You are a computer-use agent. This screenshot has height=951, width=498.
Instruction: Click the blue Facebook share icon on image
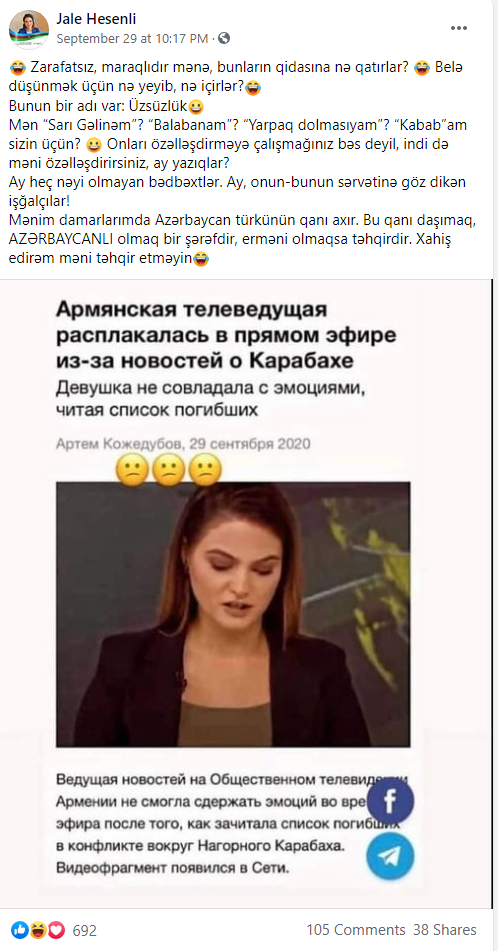click(391, 801)
